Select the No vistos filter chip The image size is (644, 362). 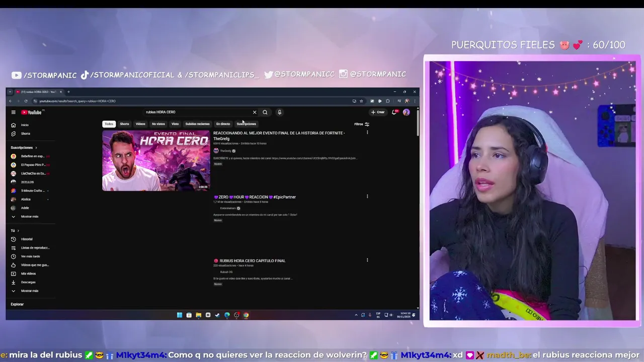(x=158, y=124)
